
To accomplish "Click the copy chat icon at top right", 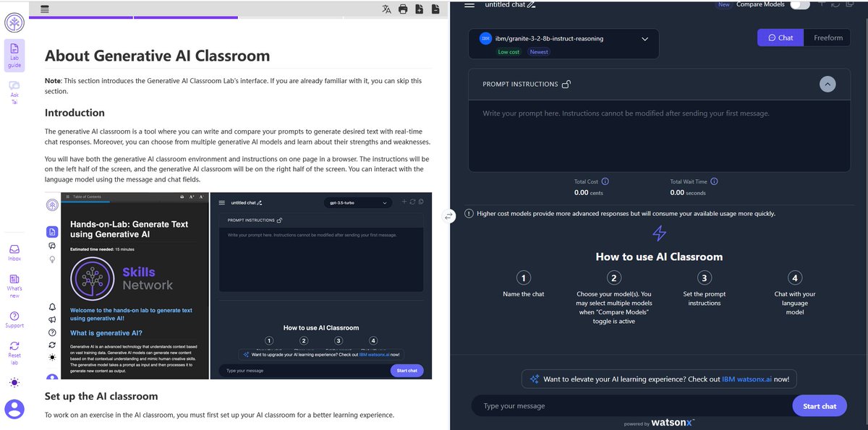I will [x=851, y=4].
